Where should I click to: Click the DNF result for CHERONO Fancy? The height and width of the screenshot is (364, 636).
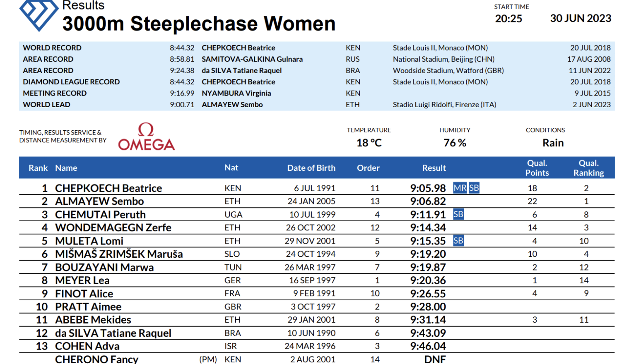click(435, 359)
